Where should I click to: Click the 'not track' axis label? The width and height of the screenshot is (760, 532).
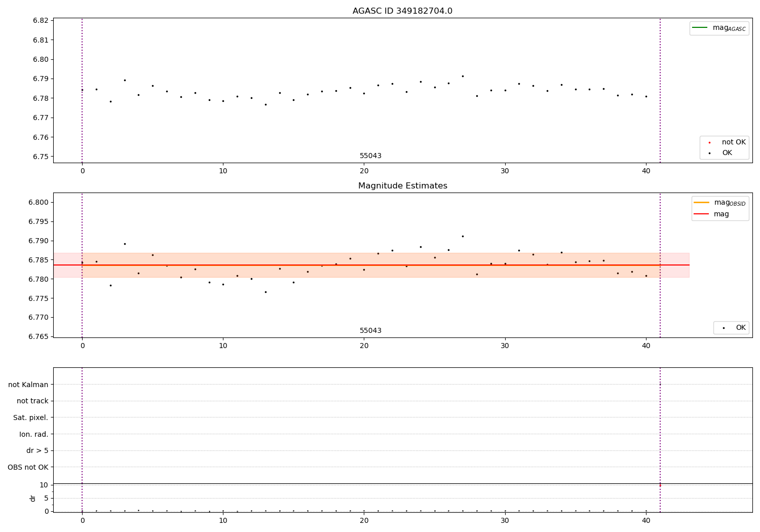click(x=32, y=401)
